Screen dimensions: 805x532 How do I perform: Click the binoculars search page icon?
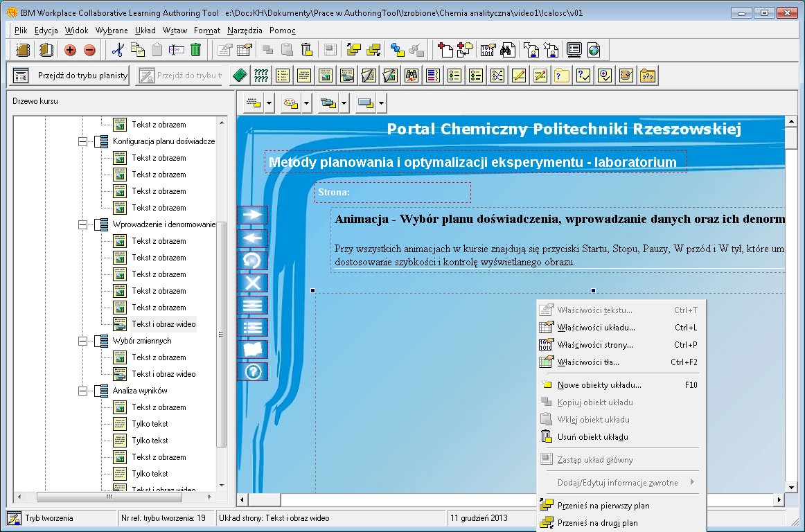coord(508,50)
